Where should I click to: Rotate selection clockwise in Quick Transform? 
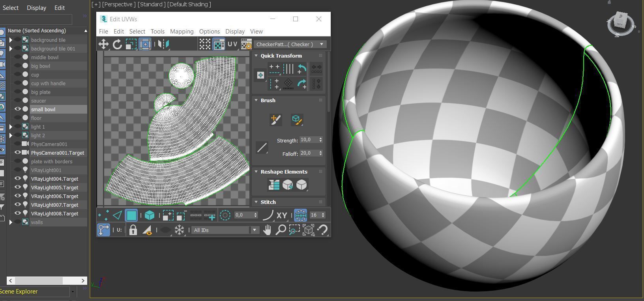pos(302,84)
